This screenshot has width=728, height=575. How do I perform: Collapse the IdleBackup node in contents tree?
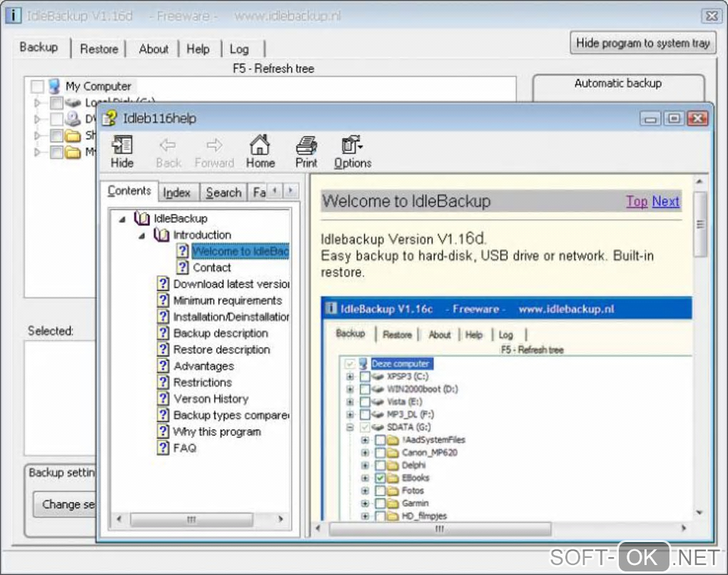[x=122, y=219]
